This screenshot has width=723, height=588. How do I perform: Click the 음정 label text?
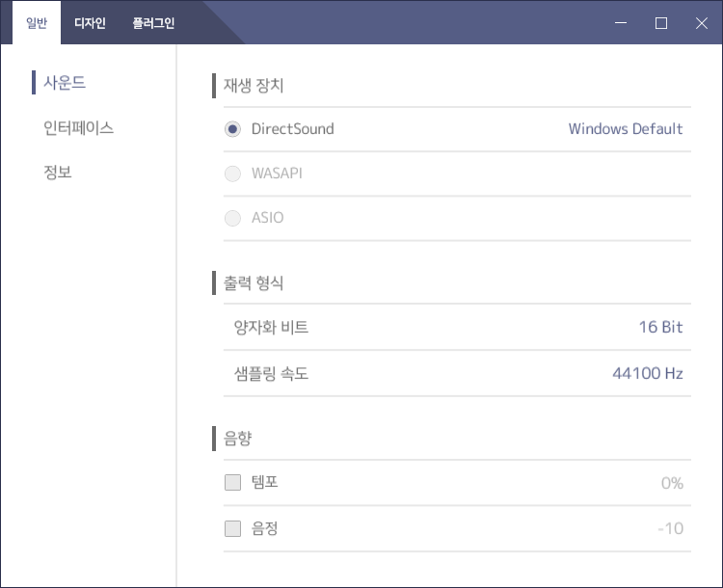265,528
